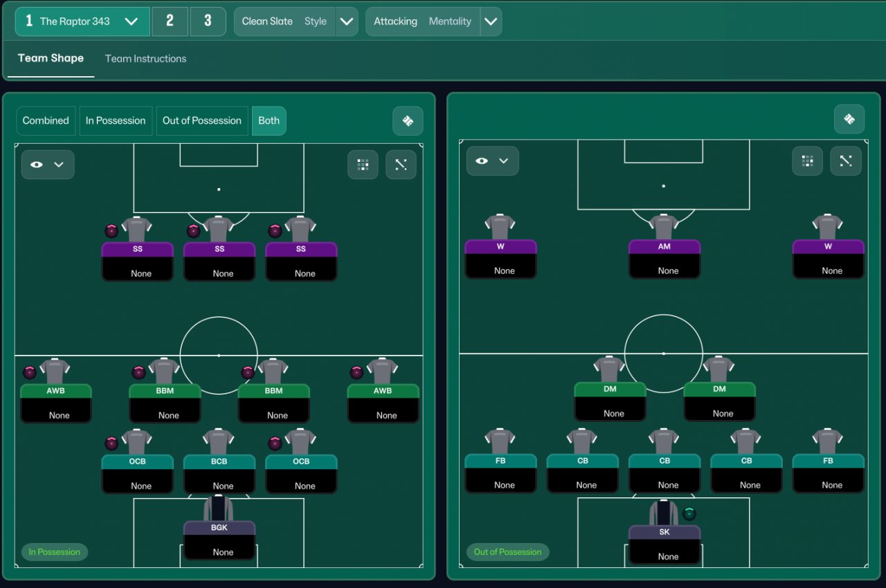Click the round role icon beside left SS
Viewport: 886px width, 588px height.
click(111, 231)
